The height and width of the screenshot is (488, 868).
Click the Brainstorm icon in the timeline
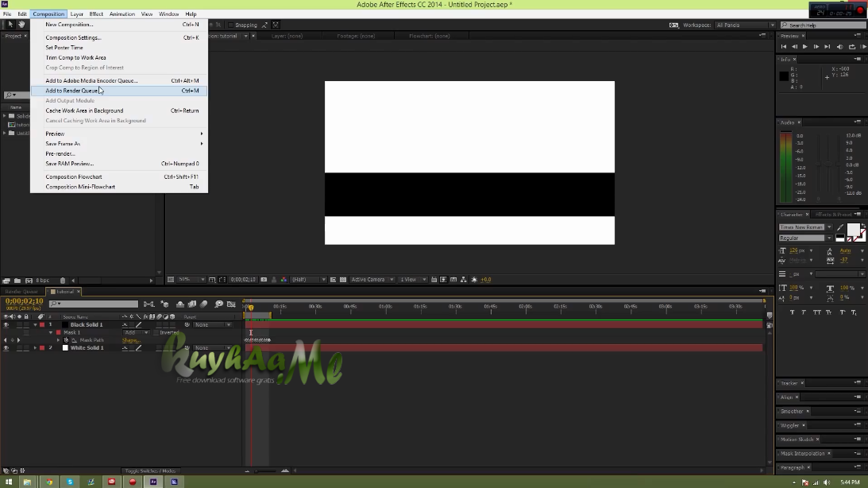pos(218,304)
